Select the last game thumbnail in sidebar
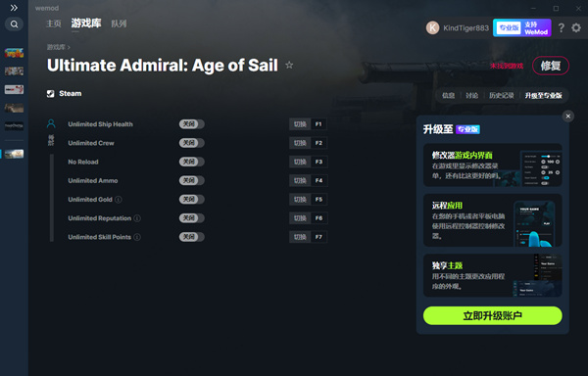The height and width of the screenshot is (376, 588). (x=15, y=154)
